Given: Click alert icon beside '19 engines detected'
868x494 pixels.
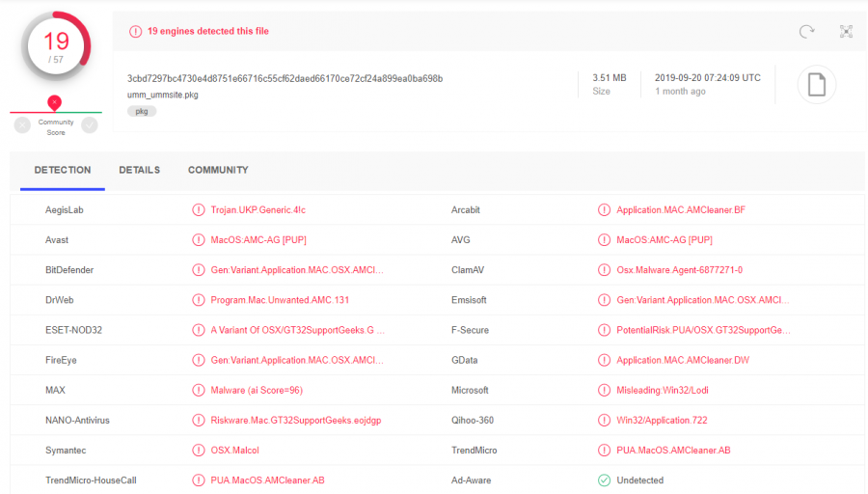Looking at the screenshot, I should pyautogui.click(x=136, y=32).
